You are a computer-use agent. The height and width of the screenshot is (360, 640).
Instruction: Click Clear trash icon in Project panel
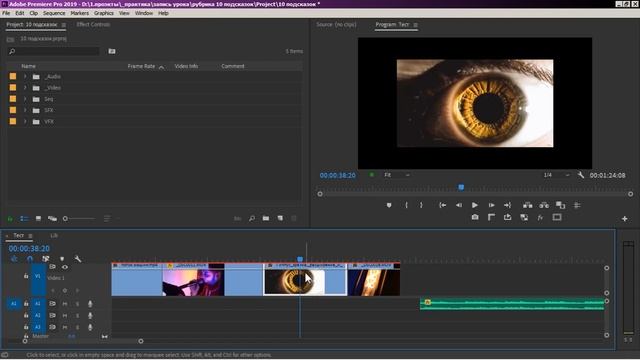[294, 219]
